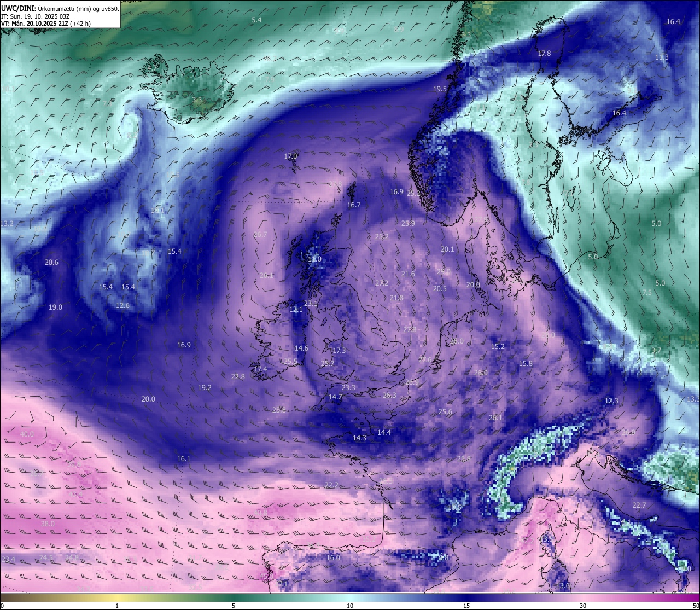Click the map value "23.4" at the bottom left edge
Screen dimensions: 700x610
pos(8,560)
